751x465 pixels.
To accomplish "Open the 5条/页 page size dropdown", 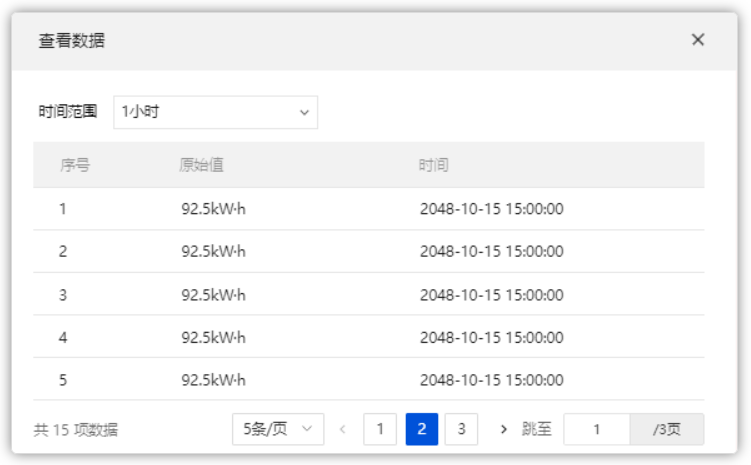I will click(x=278, y=429).
